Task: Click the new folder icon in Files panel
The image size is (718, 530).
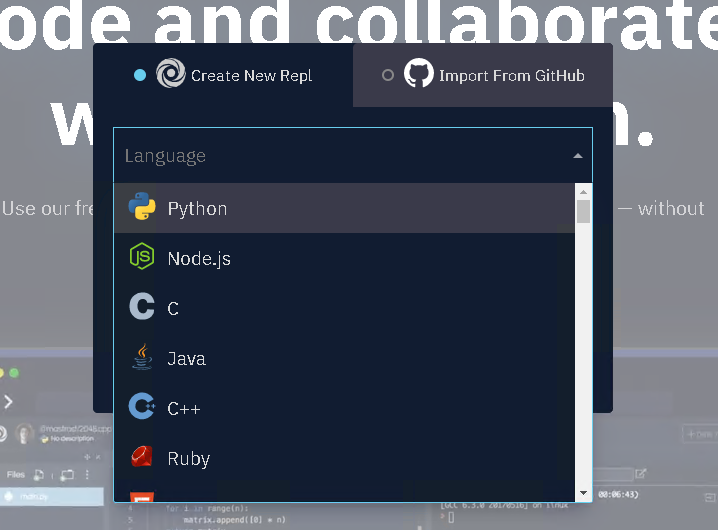Action: pyautogui.click(x=67, y=475)
